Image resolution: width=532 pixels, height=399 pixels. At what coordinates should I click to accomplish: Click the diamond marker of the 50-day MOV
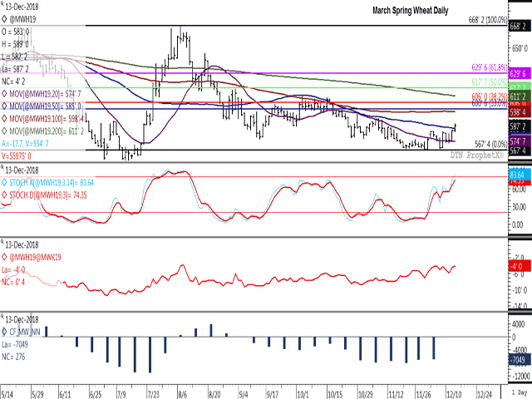click(4, 106)
